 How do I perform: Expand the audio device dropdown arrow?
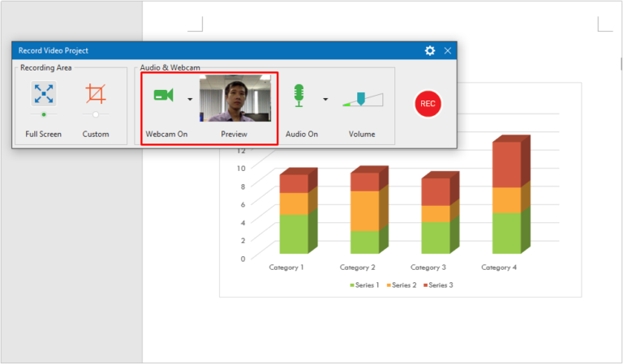click(x=325, y=99)
